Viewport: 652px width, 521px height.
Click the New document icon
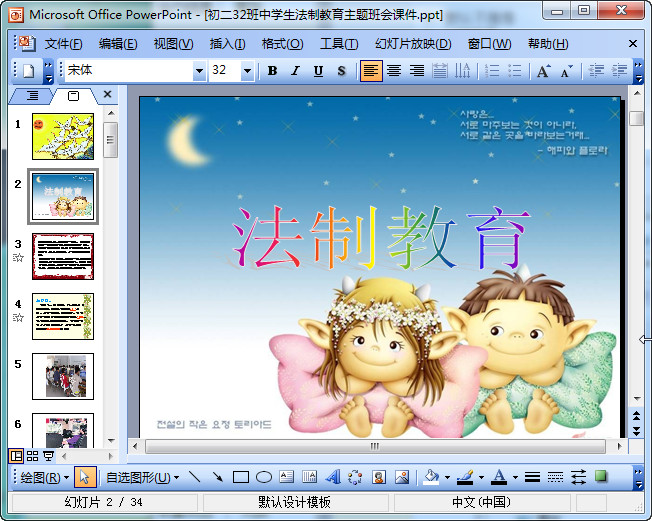coord(28,71)
